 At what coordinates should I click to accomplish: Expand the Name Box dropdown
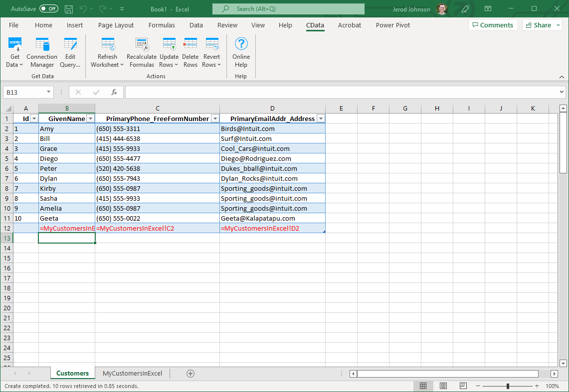49,92
